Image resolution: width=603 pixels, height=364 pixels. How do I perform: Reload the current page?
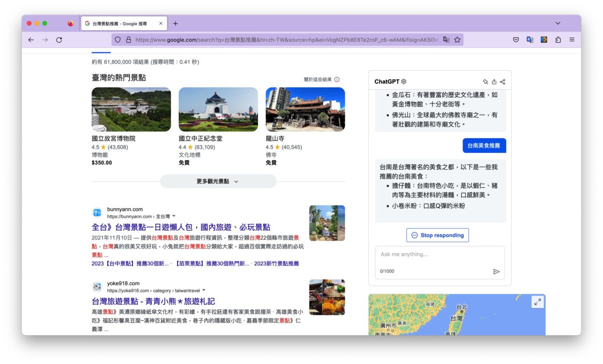tap(59, 40)
